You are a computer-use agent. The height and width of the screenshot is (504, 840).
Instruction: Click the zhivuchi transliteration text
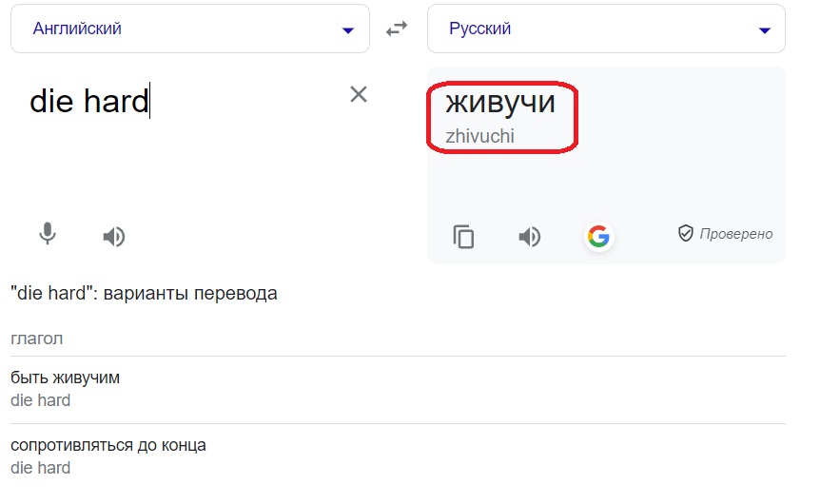click(480, 136)
